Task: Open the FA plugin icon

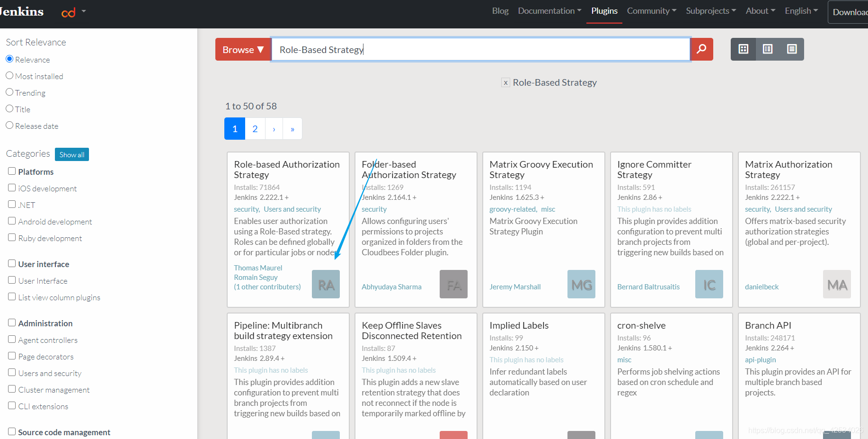Action: click(453, 284)
